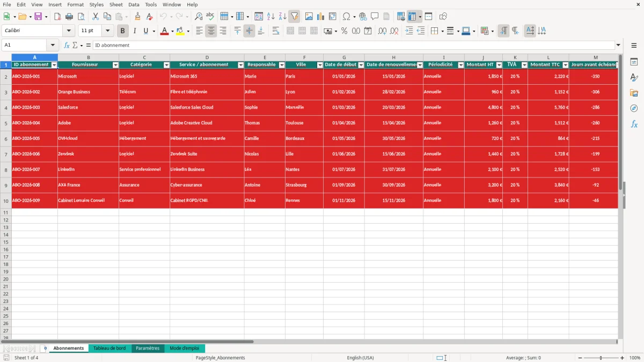
Task: Switch to Paramètres sheet tab
Action: [x=148, y=348]
